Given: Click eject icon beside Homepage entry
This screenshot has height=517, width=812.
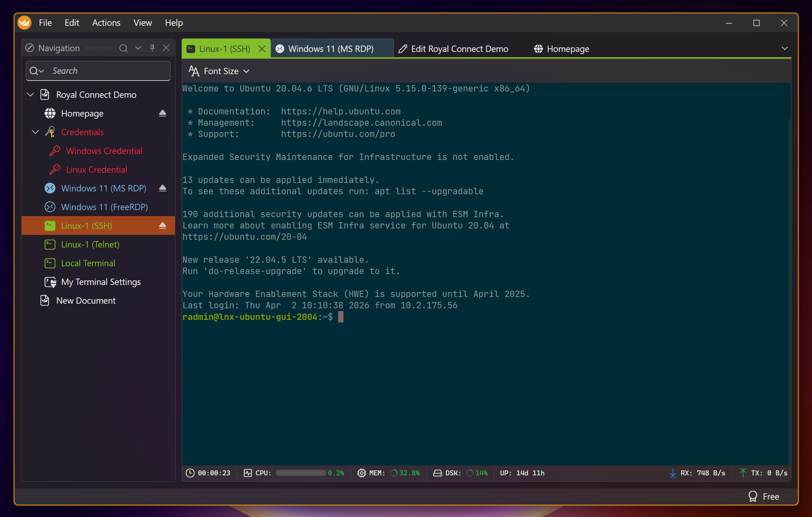Looking at the screenshot, I should point(163,113).
